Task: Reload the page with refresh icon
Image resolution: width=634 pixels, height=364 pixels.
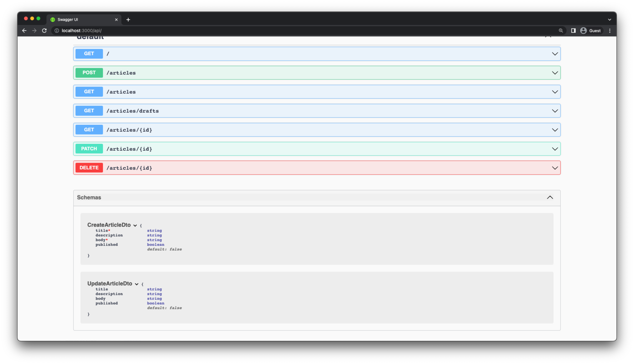Action: (x=44, y=31)
